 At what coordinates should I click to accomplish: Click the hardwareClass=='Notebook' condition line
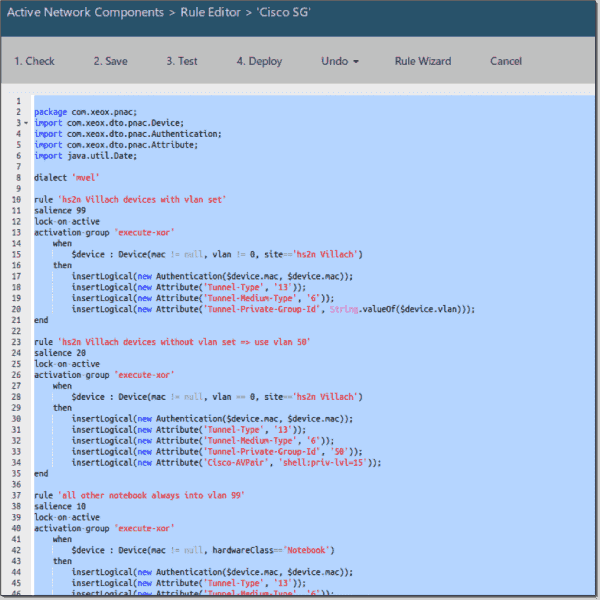tap(203, 550)
